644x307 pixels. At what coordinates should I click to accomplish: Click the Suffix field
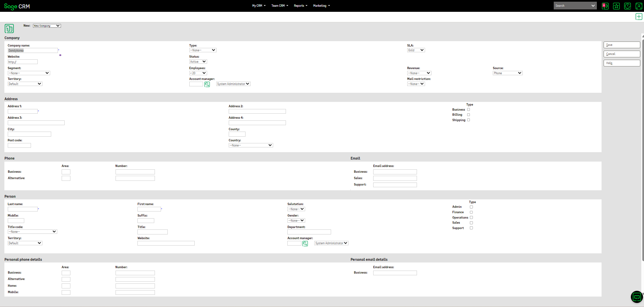(146, 221)
